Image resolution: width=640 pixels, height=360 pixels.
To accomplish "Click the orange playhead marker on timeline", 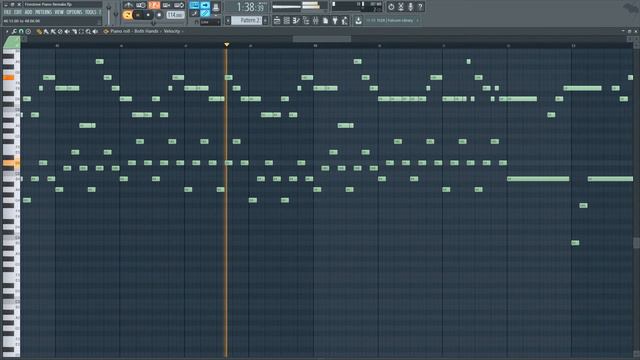I will click(x=227, y=44).
